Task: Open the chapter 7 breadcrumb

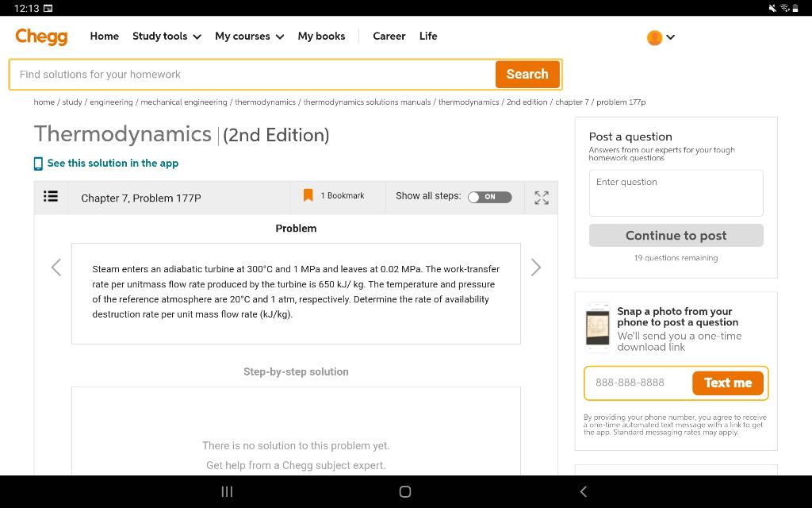Action: point(572,102)
